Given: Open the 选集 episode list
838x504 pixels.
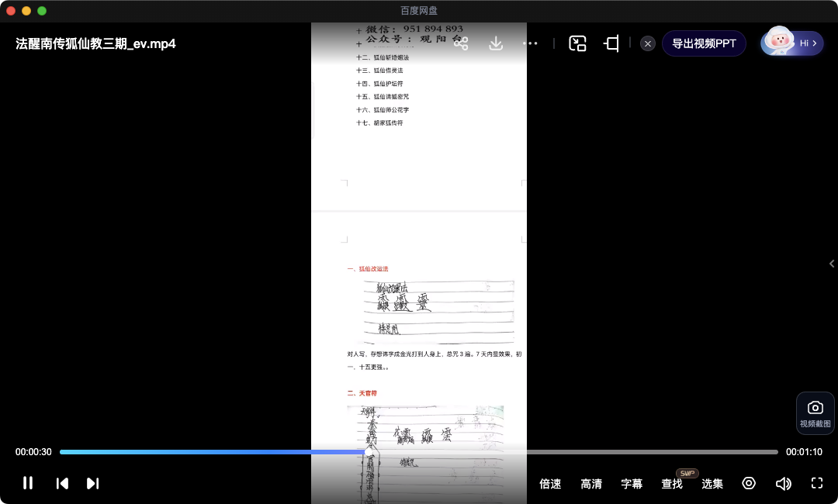Looking at the screenshot, I should click(x=712, y=484).
